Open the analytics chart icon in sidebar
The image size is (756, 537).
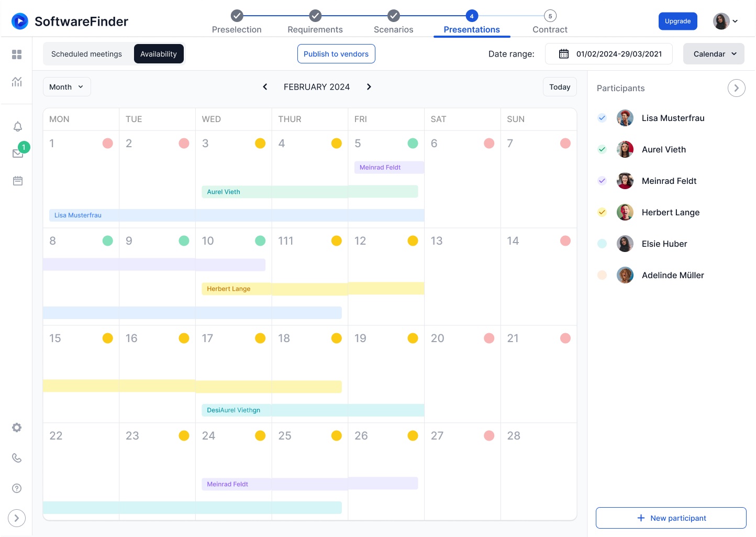17,82
